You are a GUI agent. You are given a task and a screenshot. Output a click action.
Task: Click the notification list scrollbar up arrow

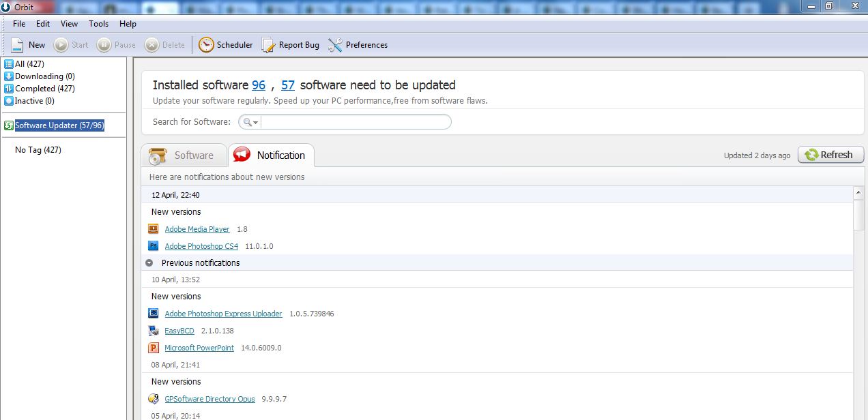pos(859,194)
